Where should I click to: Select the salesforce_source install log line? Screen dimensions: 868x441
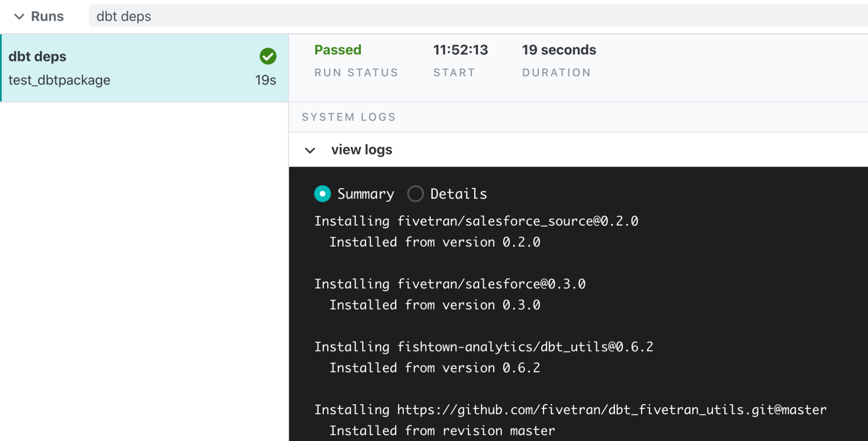pos(476,221)
